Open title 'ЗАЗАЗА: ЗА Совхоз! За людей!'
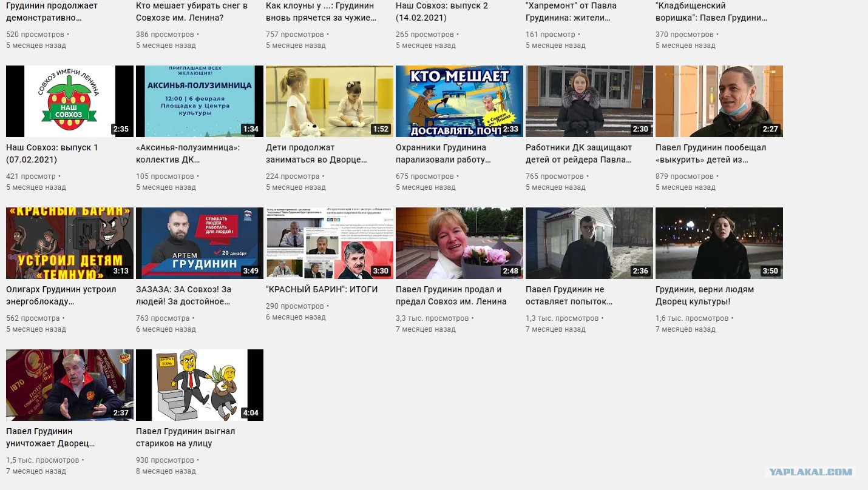The height and width of the screenshot is (490, 868). [183, 295]
